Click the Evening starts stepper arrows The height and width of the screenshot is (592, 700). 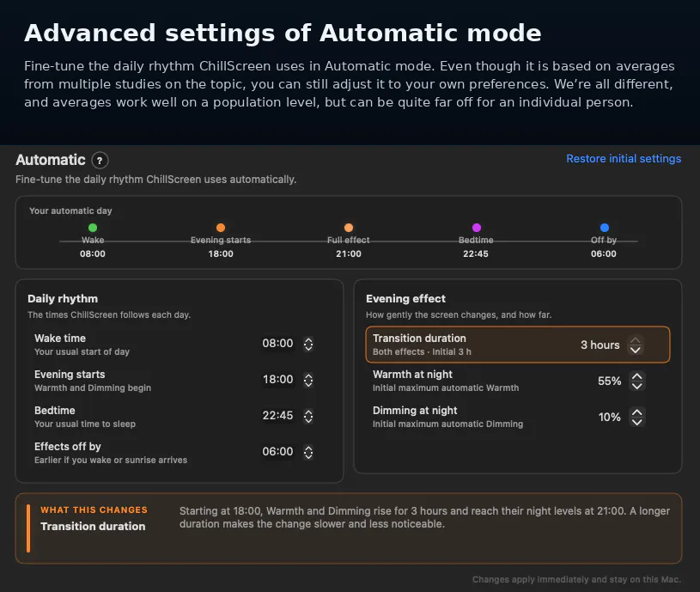point(308,380)
